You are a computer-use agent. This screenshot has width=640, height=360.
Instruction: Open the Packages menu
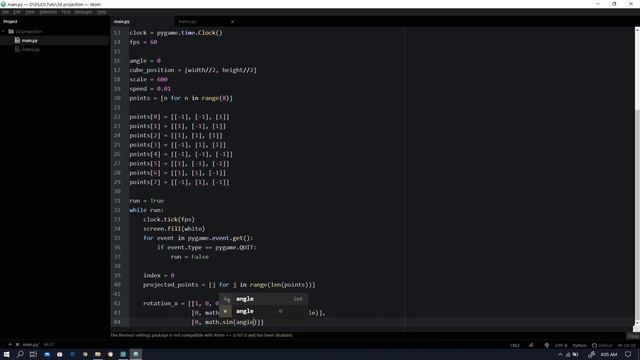coord(84,12)
